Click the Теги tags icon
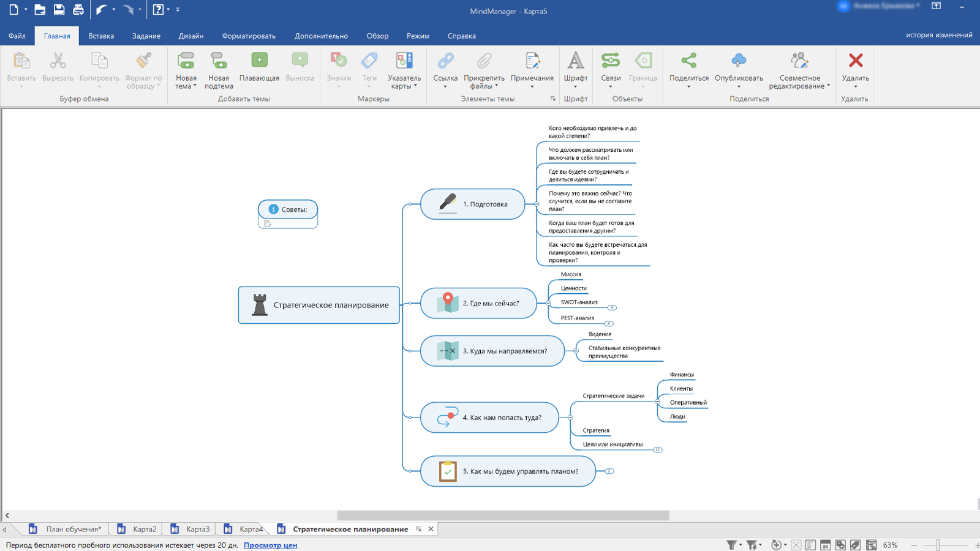Screen dimensions: 980x551 coord(369,61)
